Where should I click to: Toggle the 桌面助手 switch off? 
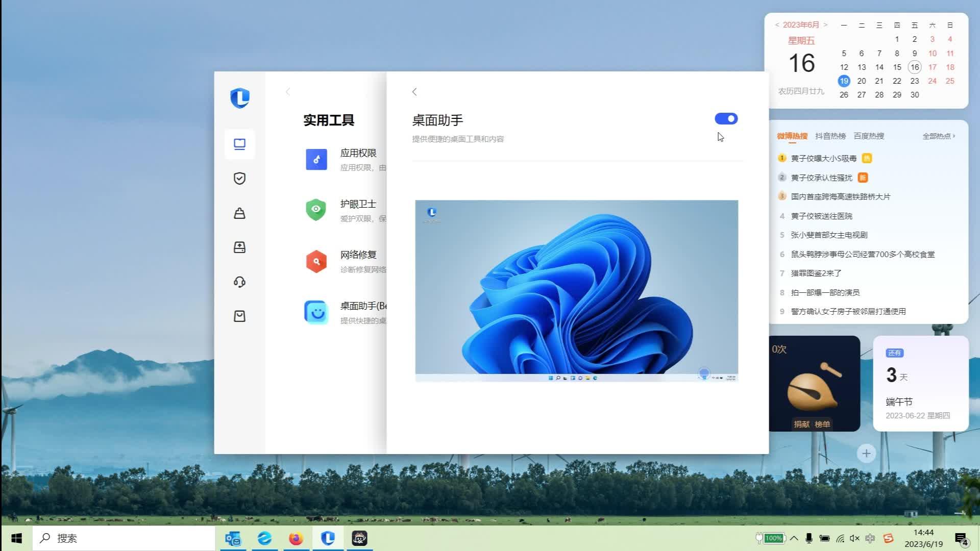[726, 119]
